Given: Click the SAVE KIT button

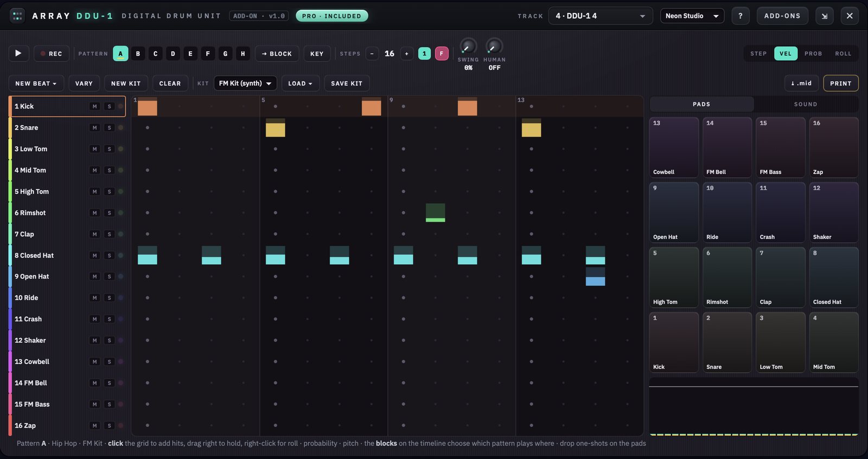Looking at the screenshot, I should [x=347, y=83].
